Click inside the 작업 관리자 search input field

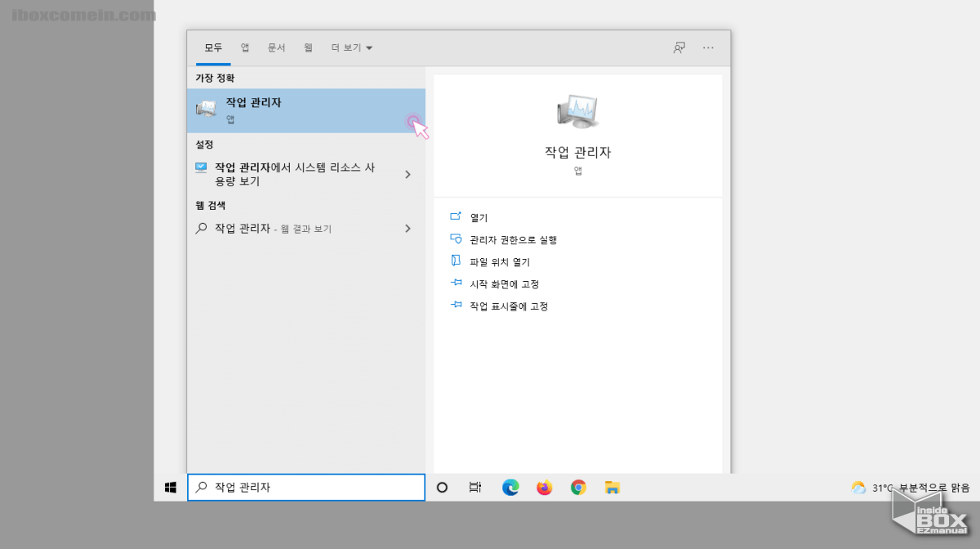click(x=306, y=487)
